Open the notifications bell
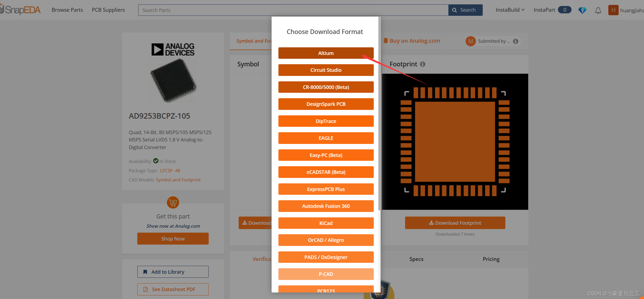 tap(598, 10)
